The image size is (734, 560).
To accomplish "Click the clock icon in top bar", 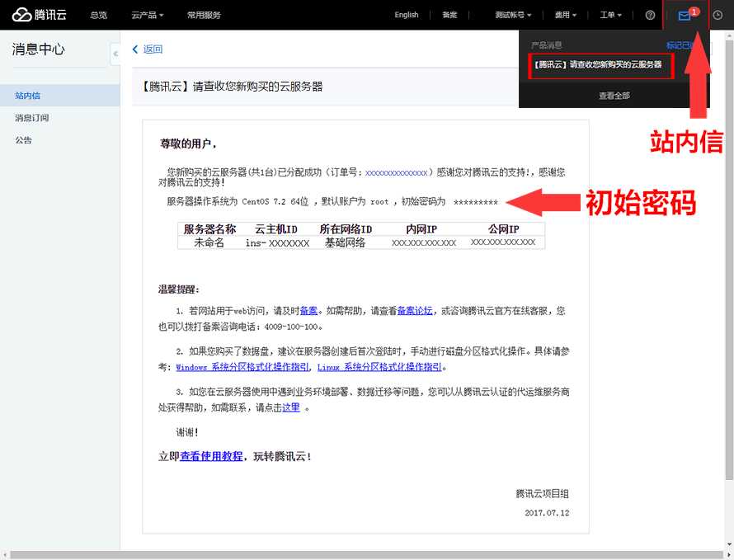I will click(718, 15).
